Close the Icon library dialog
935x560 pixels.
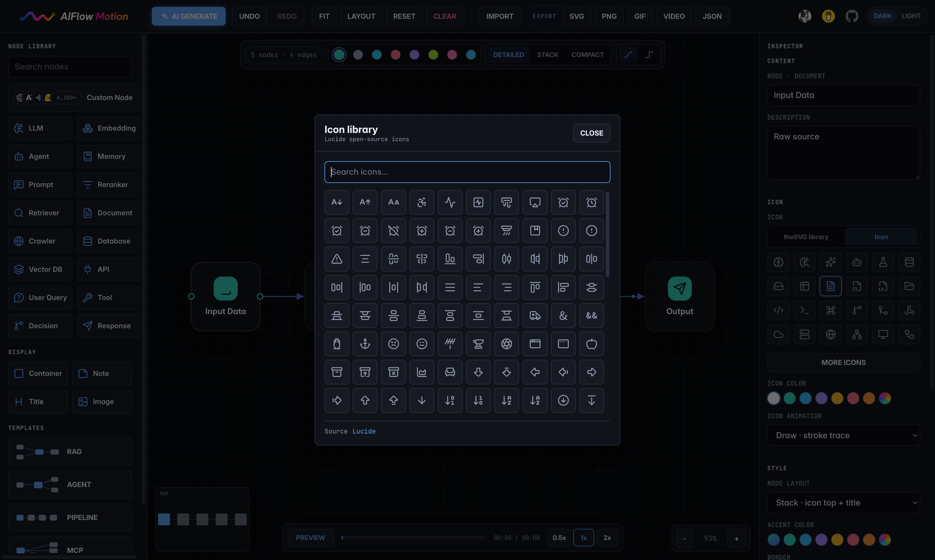[x=591, y=133]
